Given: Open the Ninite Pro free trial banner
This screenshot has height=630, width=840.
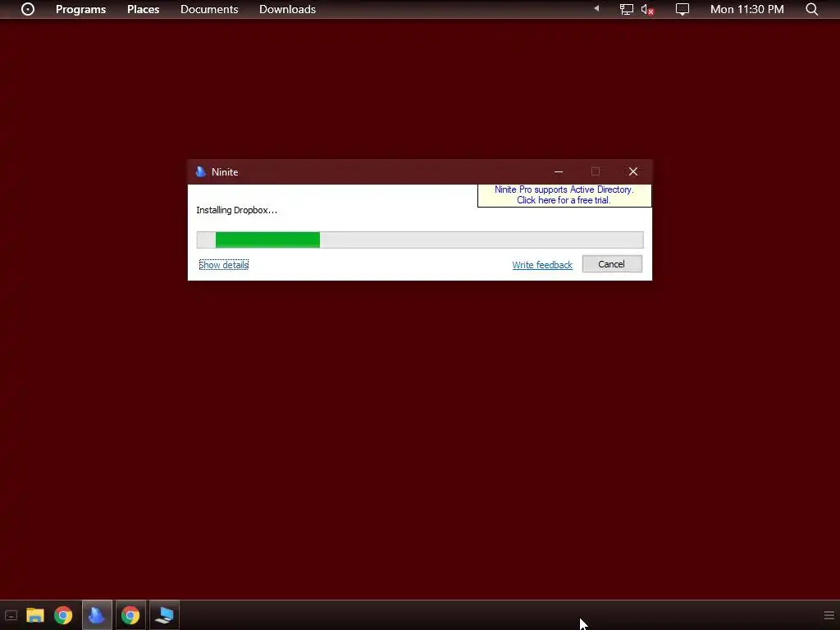Looking at the screenshot, I should pyautogui.click(x=564, y=195).
